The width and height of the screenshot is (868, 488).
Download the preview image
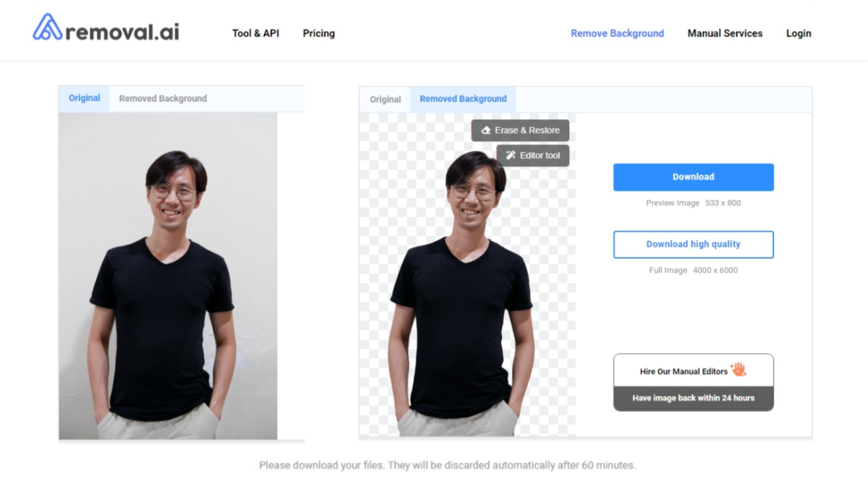693,177
